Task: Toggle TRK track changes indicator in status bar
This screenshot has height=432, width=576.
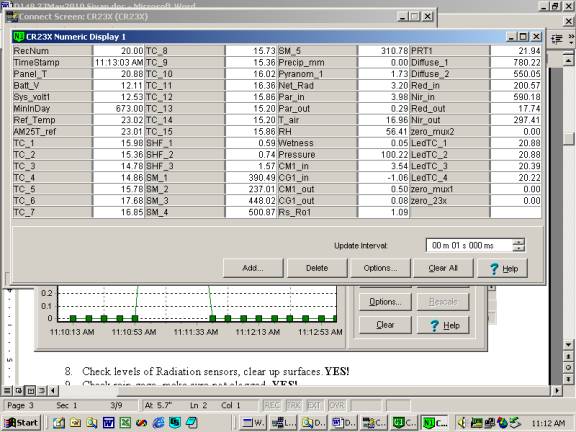Action: click(x=294, y=405)
